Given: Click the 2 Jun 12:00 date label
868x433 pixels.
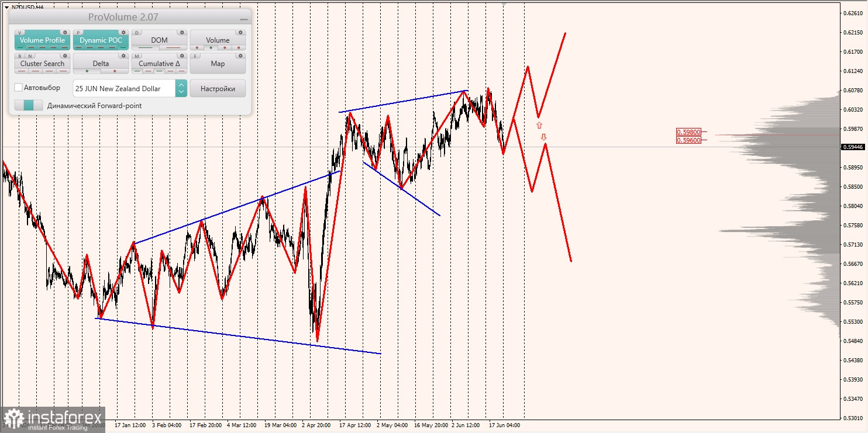Looking at the screenshot, I should point(466,425).
